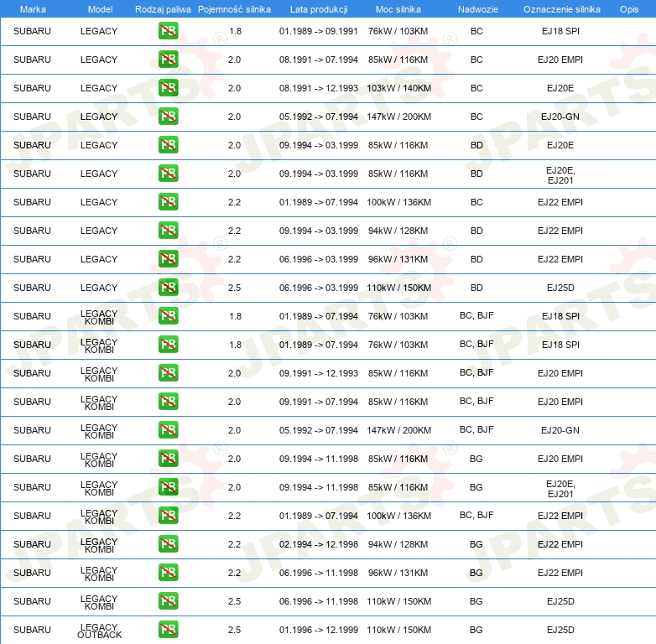
Task: Select the '08.1991 -> 07.1994' date cell
Action: point(319,60)
